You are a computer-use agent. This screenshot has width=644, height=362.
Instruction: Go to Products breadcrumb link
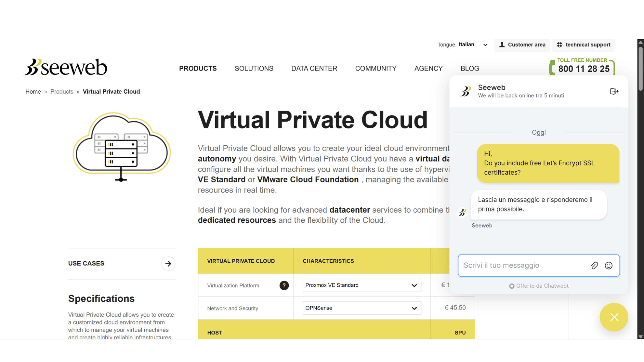62,92
